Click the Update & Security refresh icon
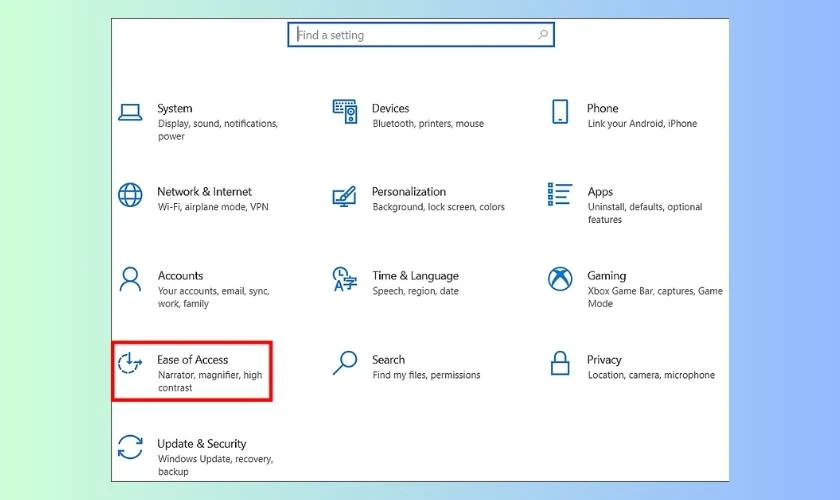The height and width of the screenshot is (500, 840). point(130,447)
